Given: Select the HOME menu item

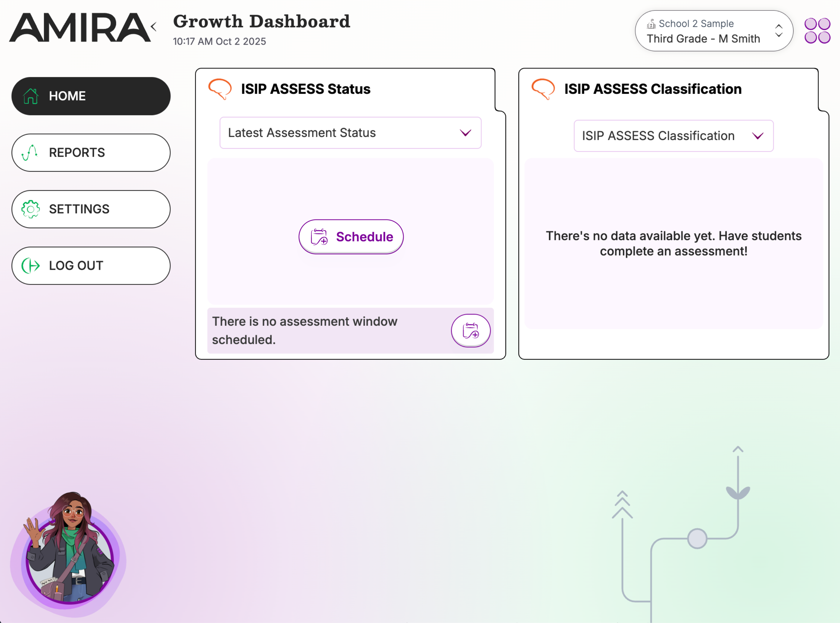Looking at the screenshot, I should click(91, 96).
